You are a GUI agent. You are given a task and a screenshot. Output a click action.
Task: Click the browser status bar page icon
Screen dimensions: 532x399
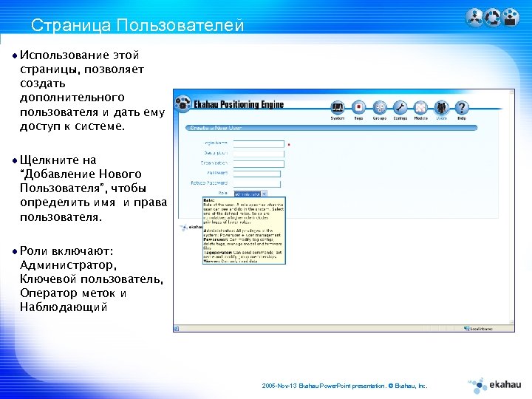177,328
